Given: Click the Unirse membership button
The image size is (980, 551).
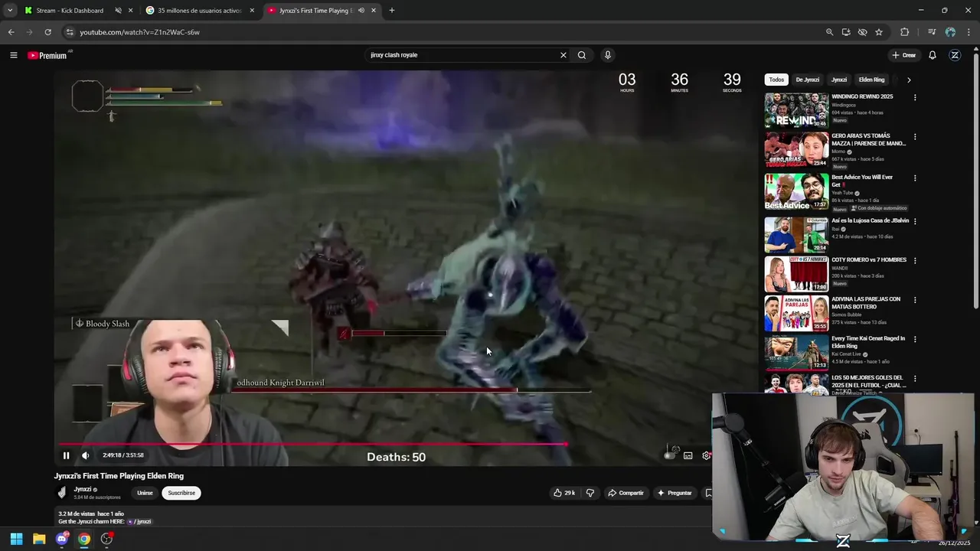Looking at the screenshot, I should [145, 493].
